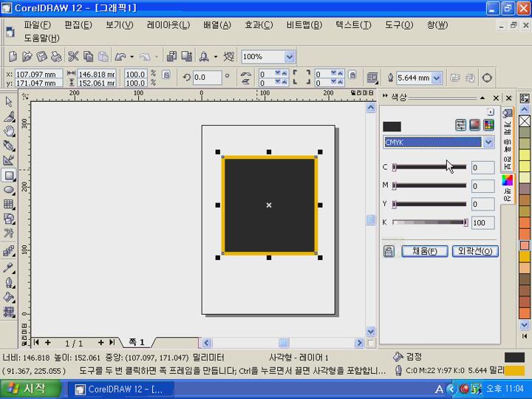Click the C slider track
Image resolution: width=532 pixels, height=399 pixels.
click(x=429, y=167)
